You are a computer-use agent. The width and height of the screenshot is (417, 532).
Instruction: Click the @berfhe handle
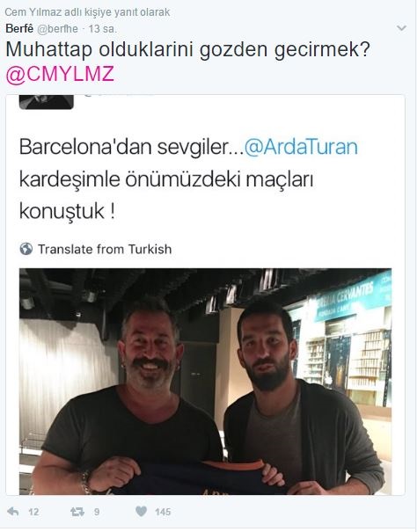[x=57, y=29]
